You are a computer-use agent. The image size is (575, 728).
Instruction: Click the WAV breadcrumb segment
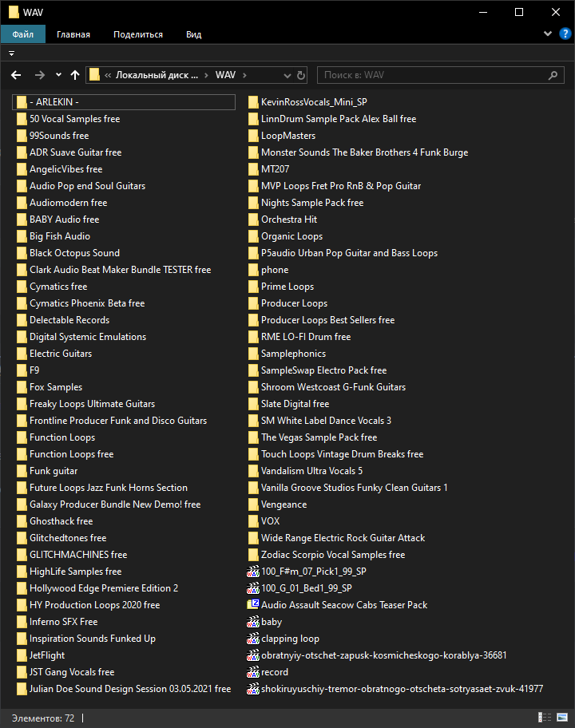point(225,75)
